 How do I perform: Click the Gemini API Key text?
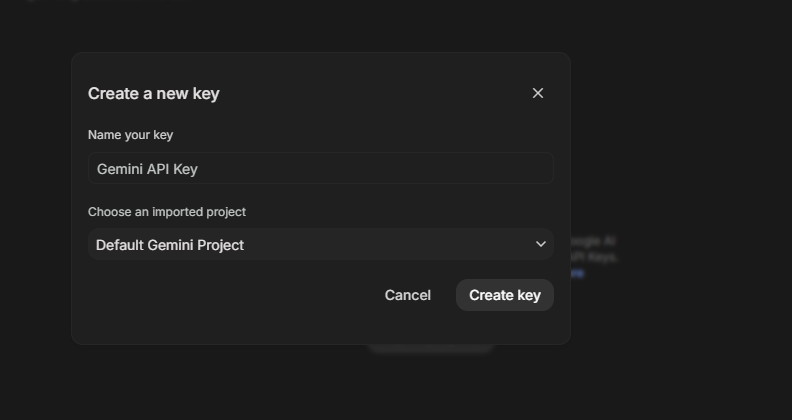[147, 169]
